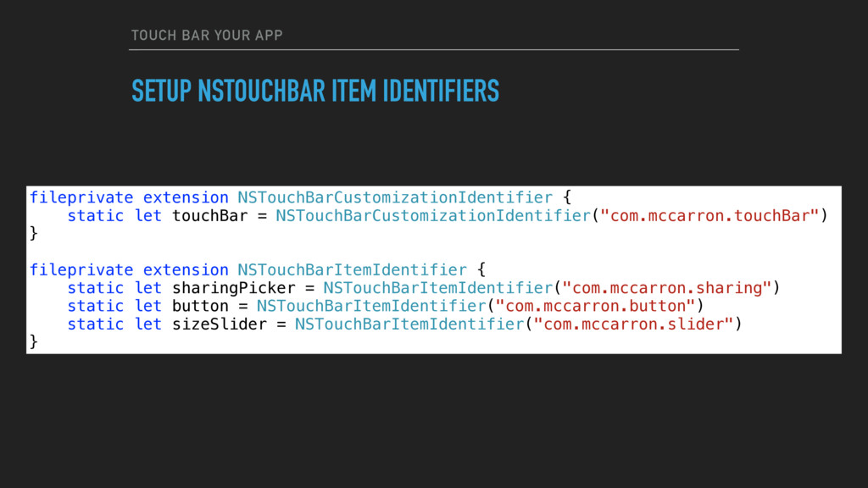Click the first 'fileprivate' keyword
This screenshot has height=488, width=868.
pyautogui.click(x=81, y=197)
